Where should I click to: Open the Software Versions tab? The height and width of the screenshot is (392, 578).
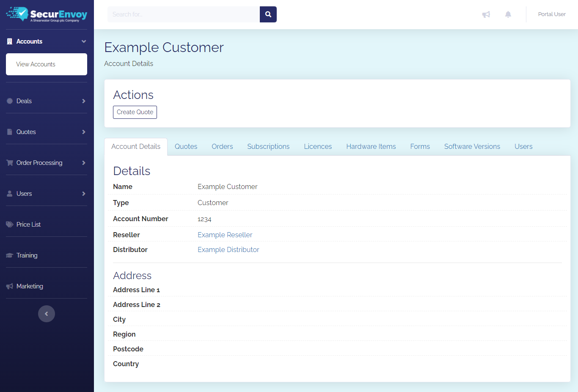click(472, 147)
